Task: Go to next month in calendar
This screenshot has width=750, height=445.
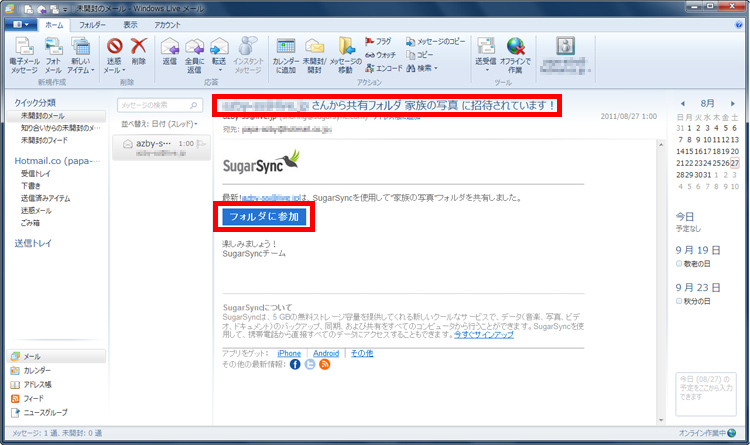Action: coord(732,103)
